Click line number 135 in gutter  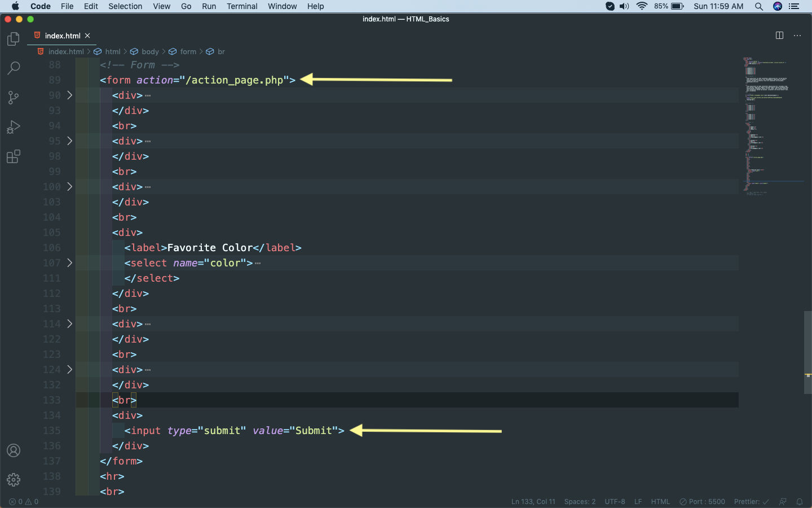tap(52, 430)
